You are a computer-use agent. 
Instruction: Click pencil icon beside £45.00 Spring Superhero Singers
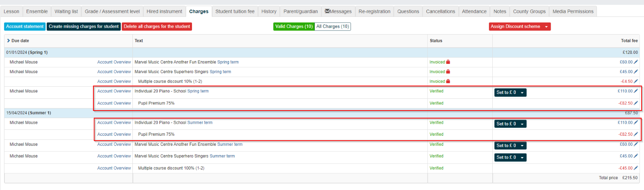tap(636, 72)
